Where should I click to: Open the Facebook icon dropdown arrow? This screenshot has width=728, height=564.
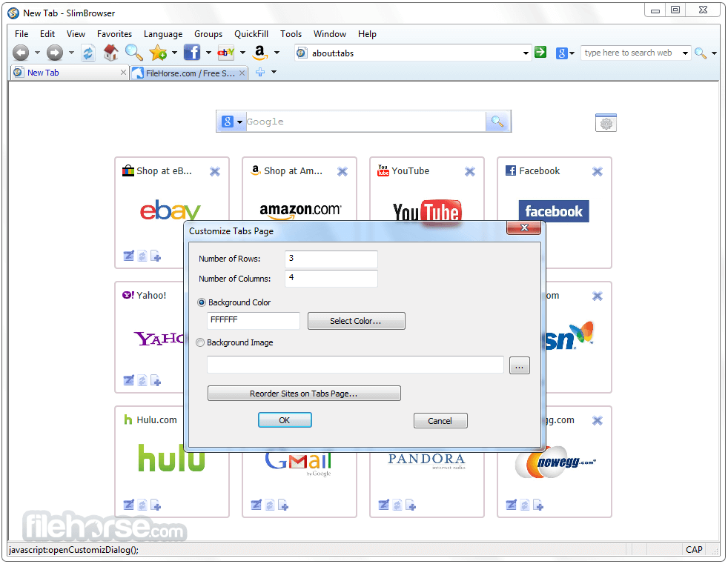click(x=208, y=53)
